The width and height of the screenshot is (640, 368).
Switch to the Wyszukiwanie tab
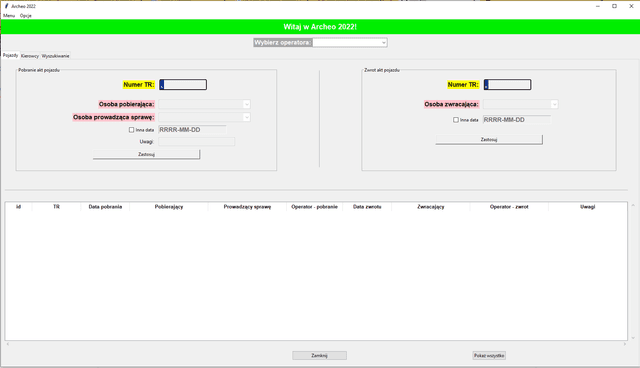coord(56,56)
